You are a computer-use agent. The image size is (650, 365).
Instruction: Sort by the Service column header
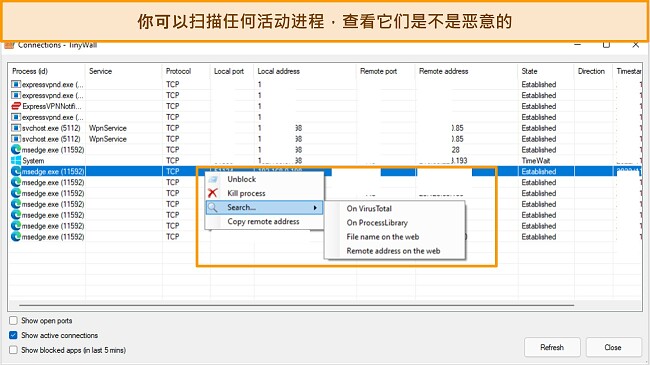pos(124,71)
